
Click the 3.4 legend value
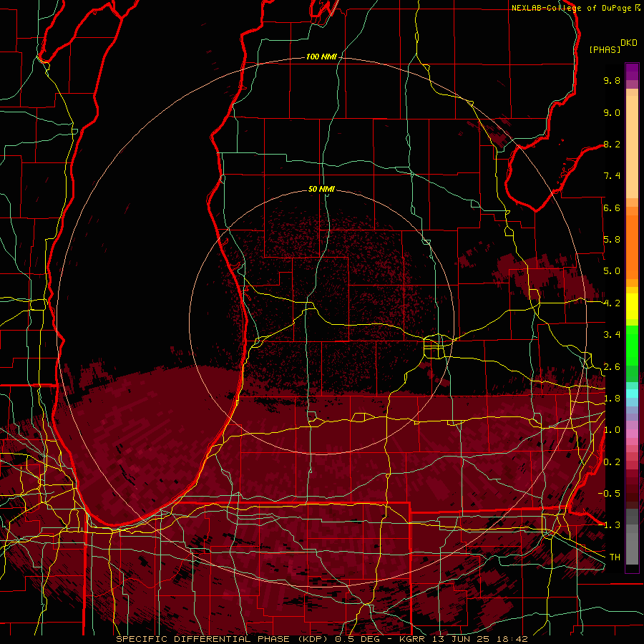612,335
